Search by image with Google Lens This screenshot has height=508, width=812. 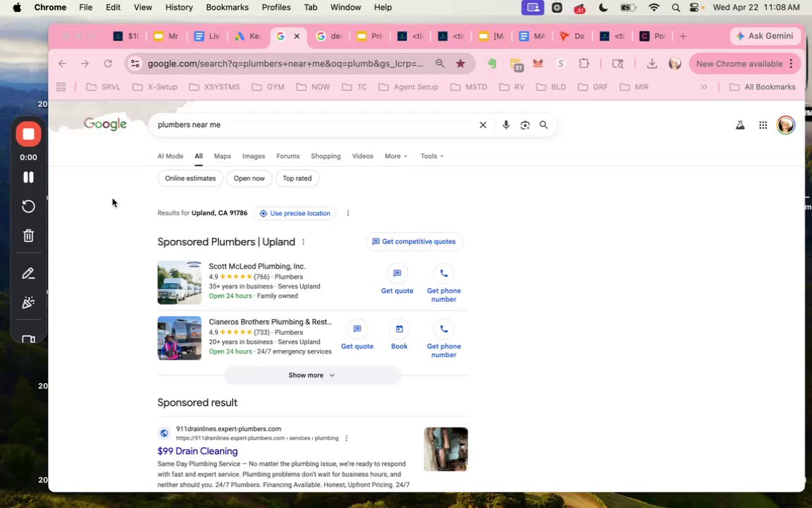(x=525, y=125)
